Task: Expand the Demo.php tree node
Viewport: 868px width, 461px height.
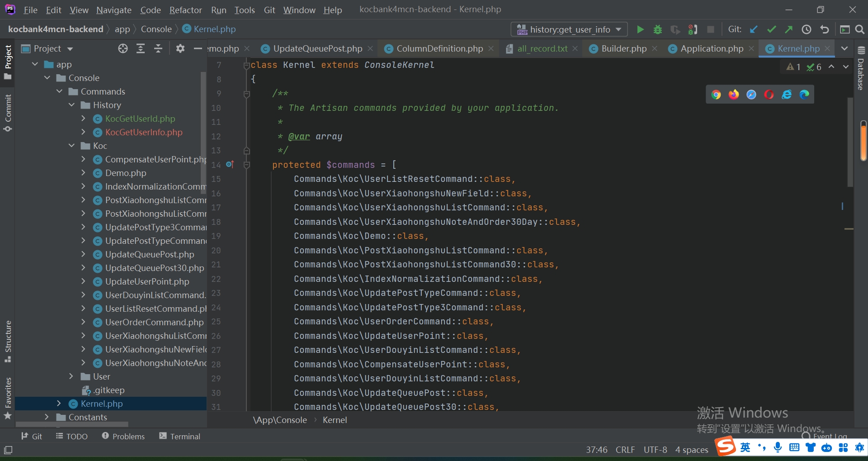Action: [x=83, y=173]
